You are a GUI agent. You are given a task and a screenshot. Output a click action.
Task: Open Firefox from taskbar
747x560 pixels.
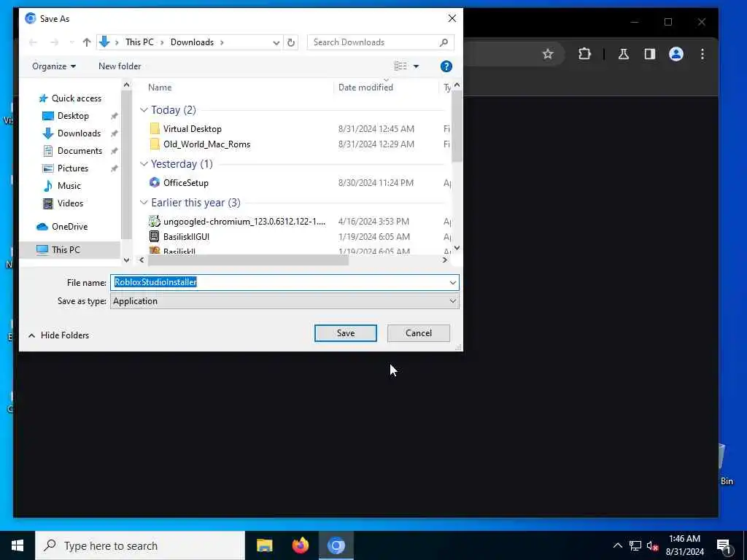tap(300, 545)
